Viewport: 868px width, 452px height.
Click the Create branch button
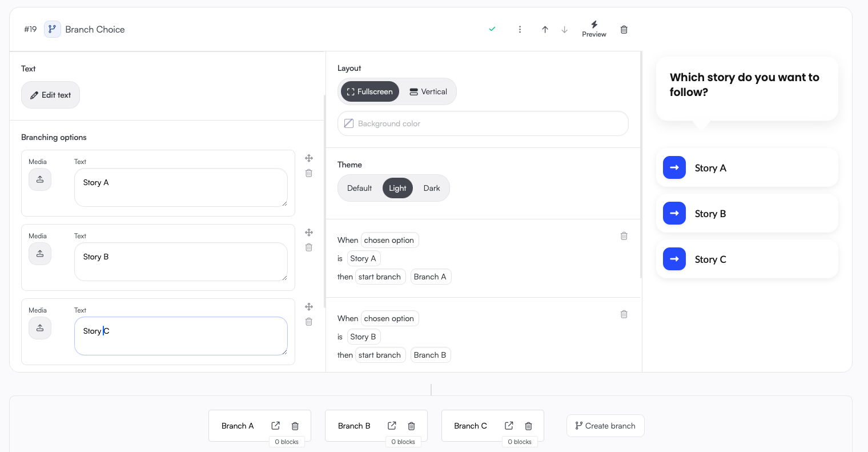[605, 426]
